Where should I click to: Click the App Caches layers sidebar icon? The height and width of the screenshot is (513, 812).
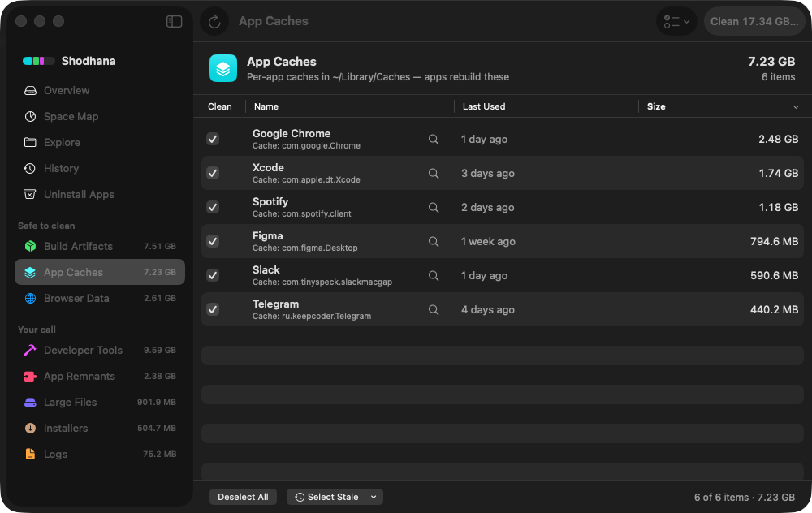[30, 272]
